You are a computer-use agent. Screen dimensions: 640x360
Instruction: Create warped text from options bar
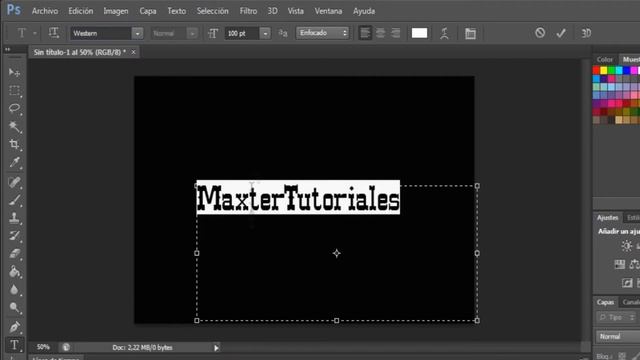point(444,33)
